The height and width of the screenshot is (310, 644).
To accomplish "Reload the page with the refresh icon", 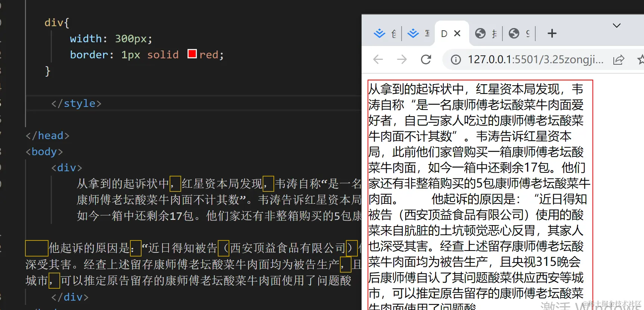I will (x=426, y=59).
